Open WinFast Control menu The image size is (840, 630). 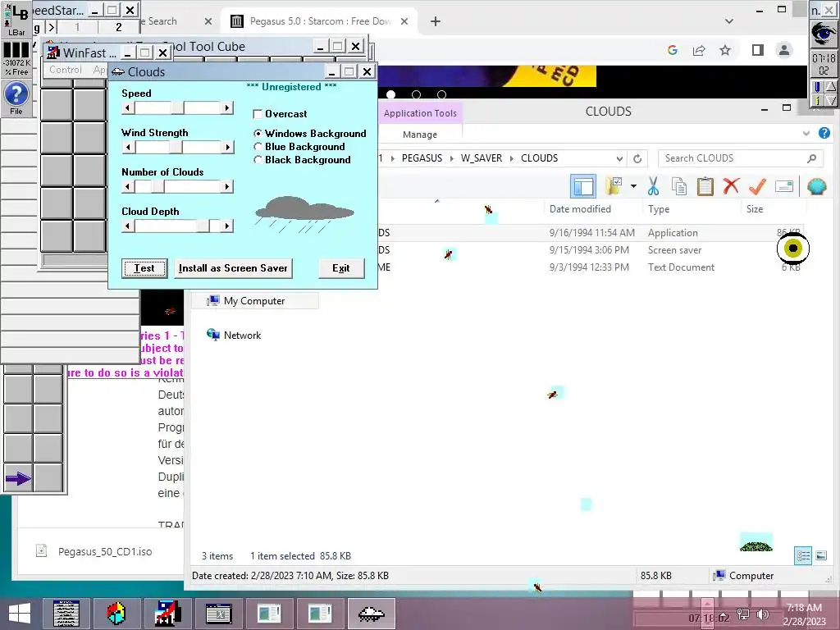coord(66,70)
